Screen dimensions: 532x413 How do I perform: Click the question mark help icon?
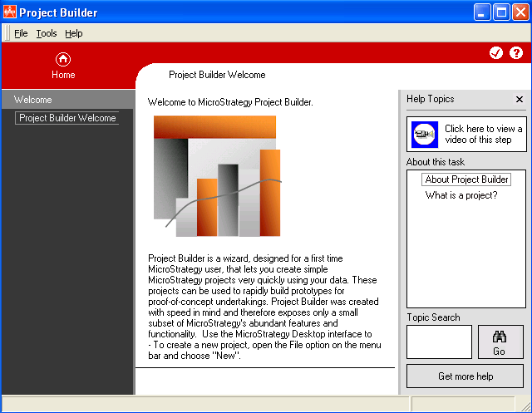tap(516, 52)
